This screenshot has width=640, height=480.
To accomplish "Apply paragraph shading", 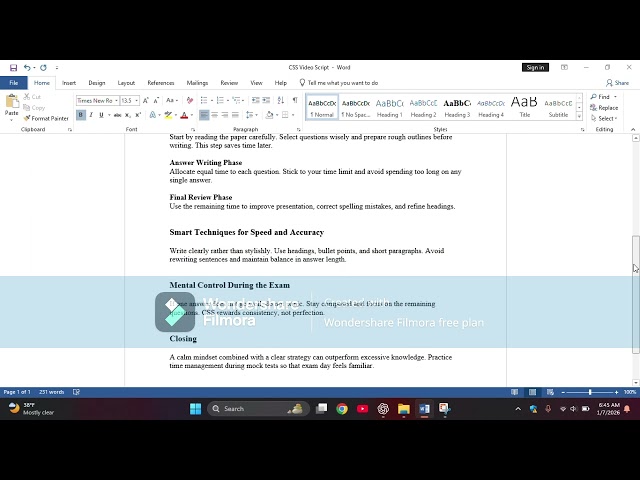I will click(x=269, y=115).
